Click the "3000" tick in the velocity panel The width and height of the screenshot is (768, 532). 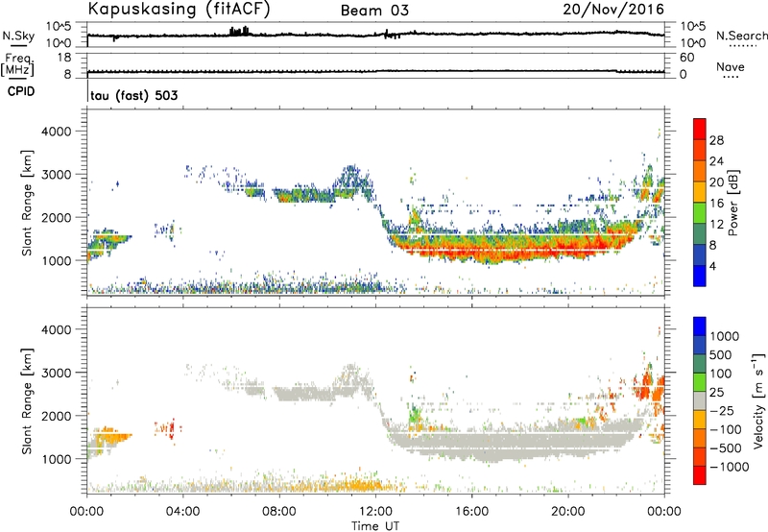pyautogui.click(x=56, y=373)
